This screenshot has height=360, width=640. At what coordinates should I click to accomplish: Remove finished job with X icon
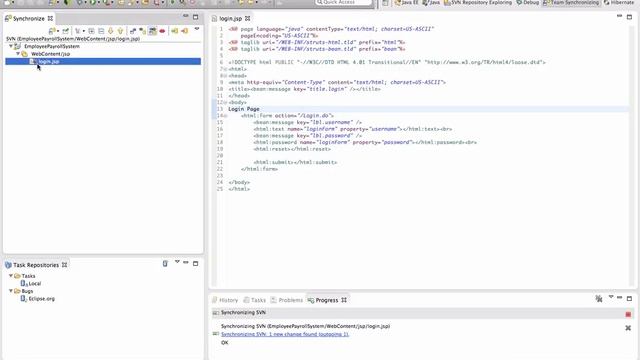tap(628, 328)
